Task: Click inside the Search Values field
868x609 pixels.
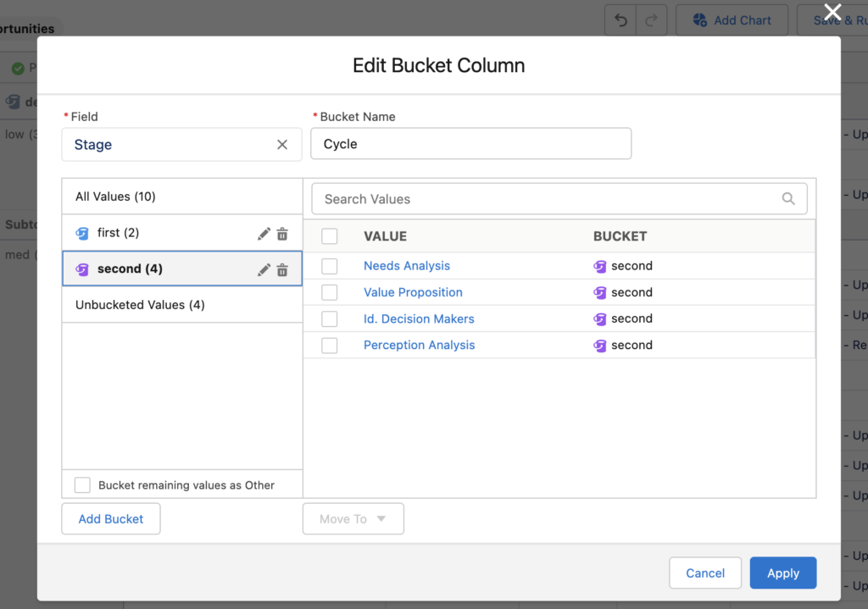Action: click(x=509, y=198)
